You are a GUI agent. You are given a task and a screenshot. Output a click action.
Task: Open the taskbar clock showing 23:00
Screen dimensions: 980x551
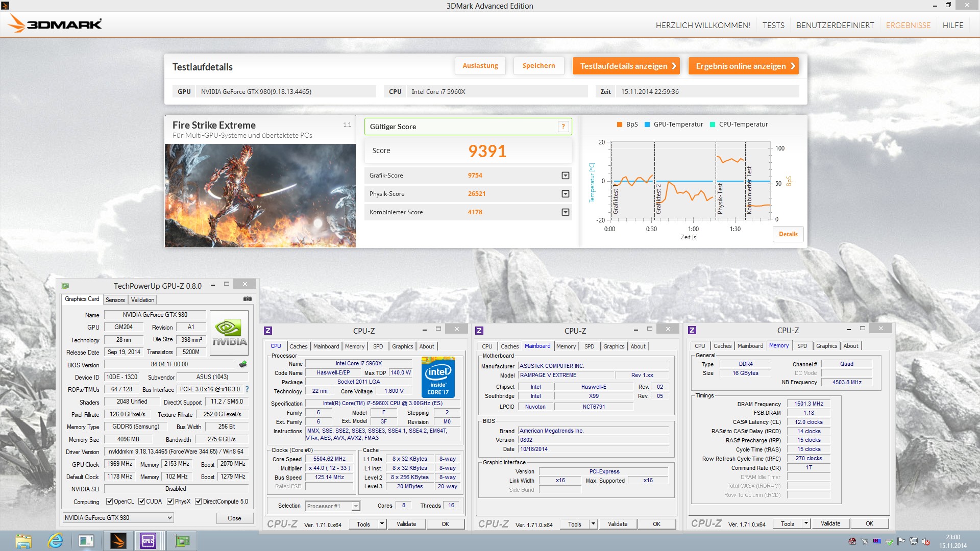point(952,541)
